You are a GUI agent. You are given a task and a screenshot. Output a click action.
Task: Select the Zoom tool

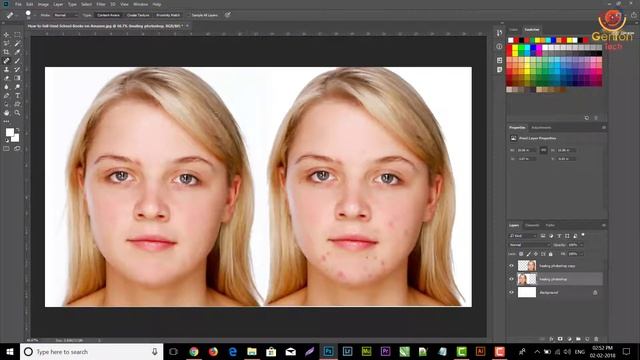[x=17, y=113]
